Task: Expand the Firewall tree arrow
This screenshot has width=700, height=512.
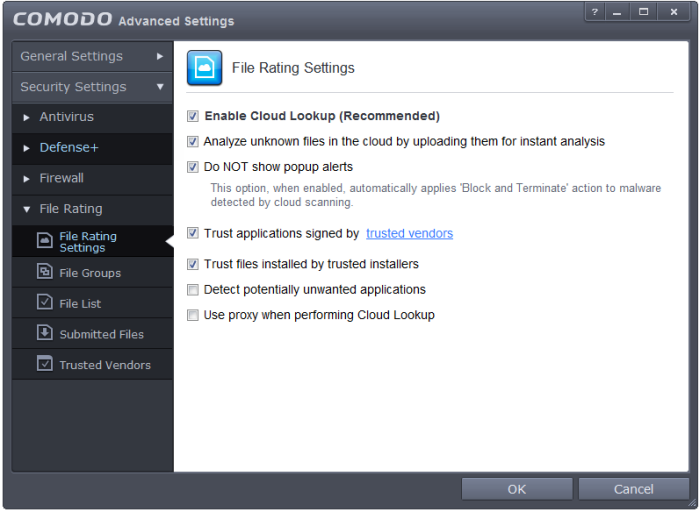Action: coord(26,179)
